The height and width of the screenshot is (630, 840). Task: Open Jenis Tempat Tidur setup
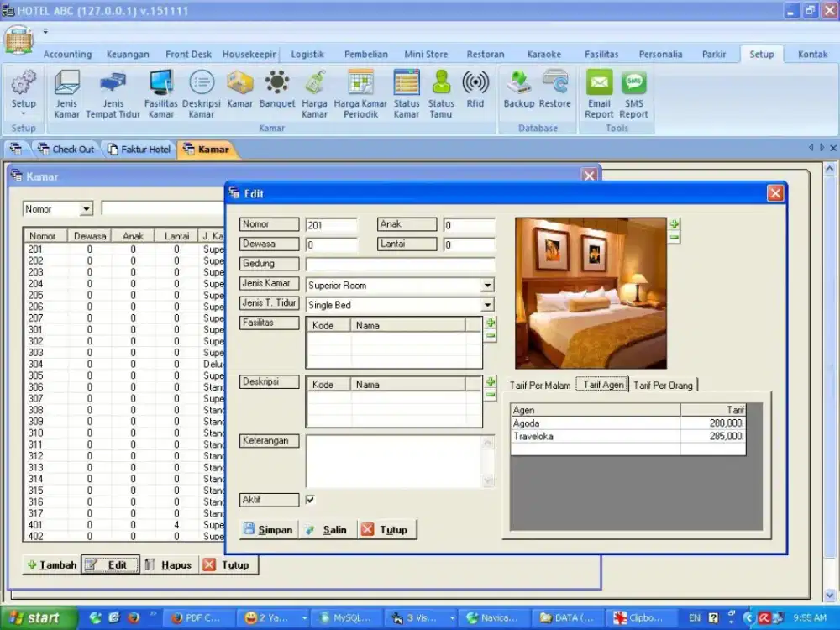tap(113, 93)
